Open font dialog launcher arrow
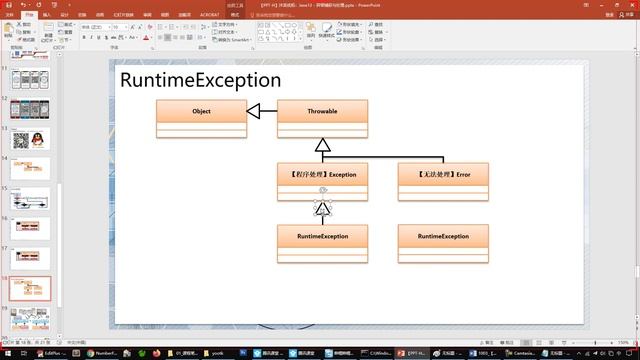 pyautogui.click(x=153, y=48)
